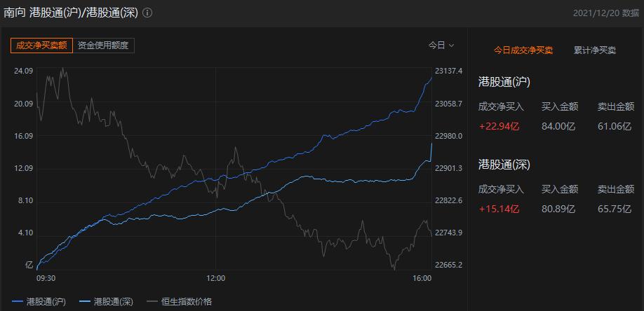Image resolution: width=644 pixels, height=311 pixels.
Task: Click the 84.00亿 buy amount figure
Action: [x=558, y=127]
